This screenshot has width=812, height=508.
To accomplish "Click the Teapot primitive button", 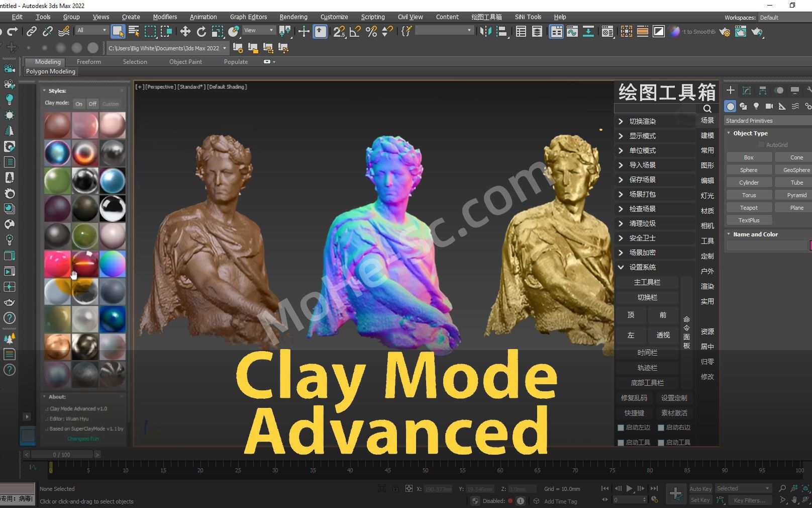I will (x=749, y=207).
